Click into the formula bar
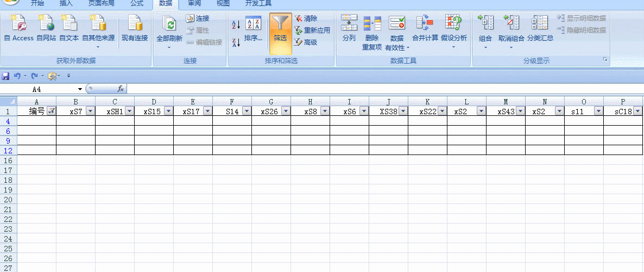Viewport: 644px width, 272px height. [x=384, y=89]
